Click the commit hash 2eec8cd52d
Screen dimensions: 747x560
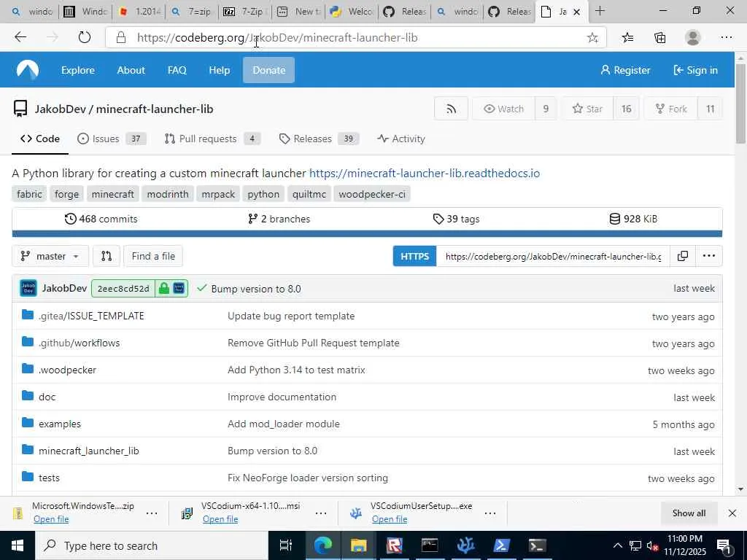[123, 289]
